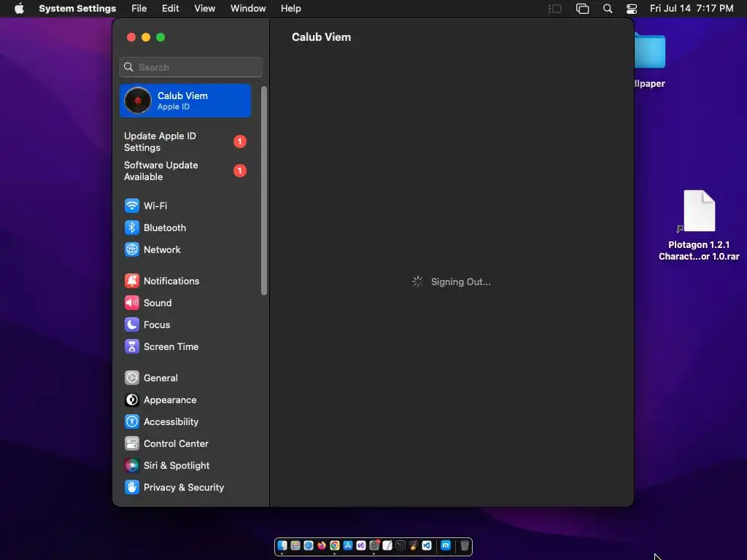Click the red close window button
The image size is (747, 560).
tap(131, 37)
